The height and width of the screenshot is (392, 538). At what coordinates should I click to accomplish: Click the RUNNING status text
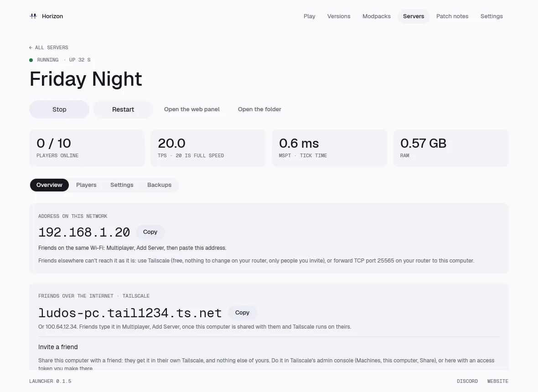tap(48, 60)
